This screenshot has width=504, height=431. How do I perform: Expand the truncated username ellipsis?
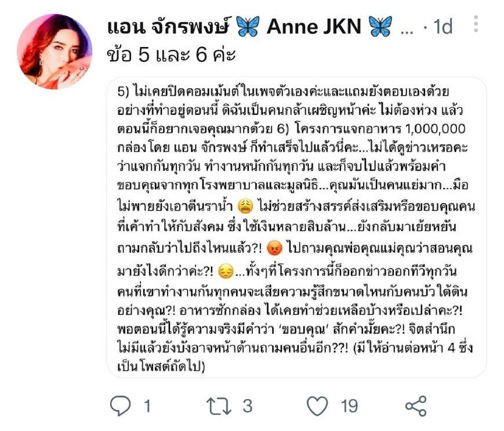(407, 31)
